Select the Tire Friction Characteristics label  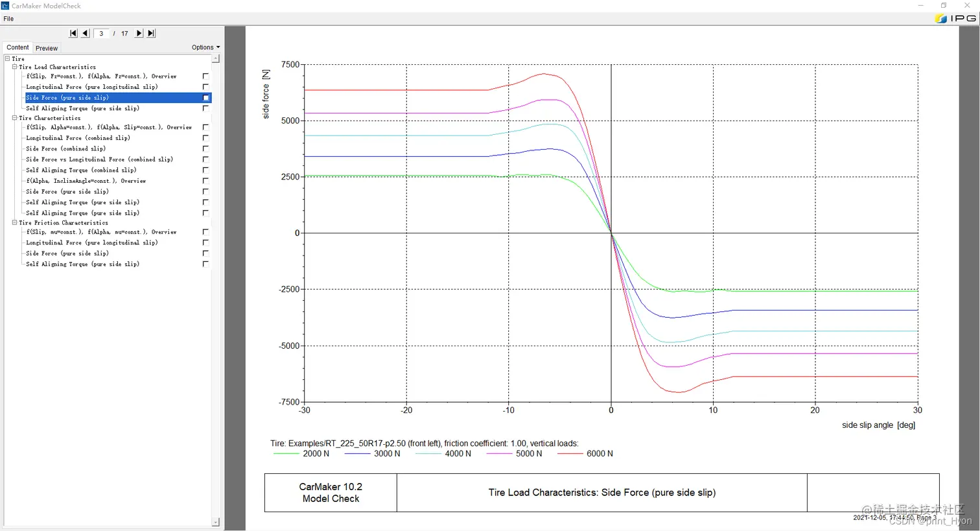click(x=64, y=223)
